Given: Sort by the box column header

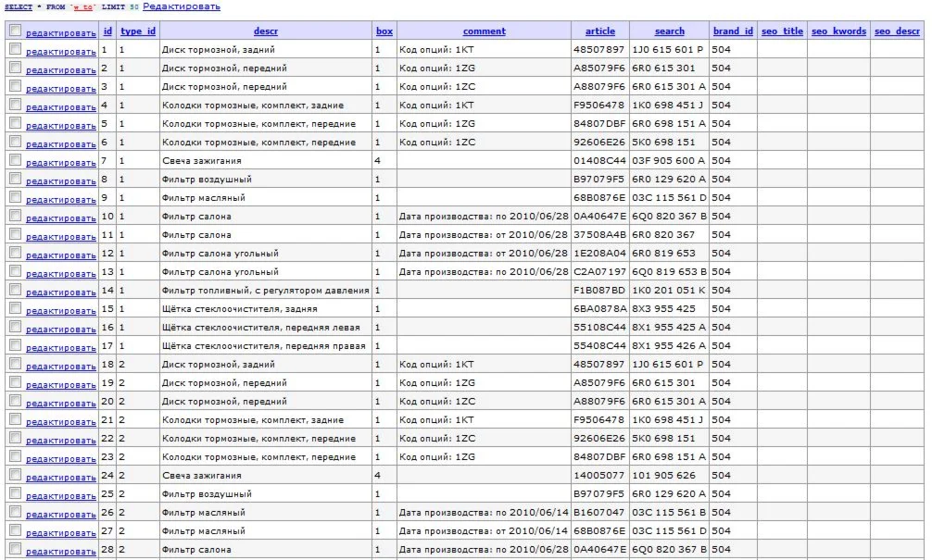Looking at the screenshot, I should coord(384,31).
